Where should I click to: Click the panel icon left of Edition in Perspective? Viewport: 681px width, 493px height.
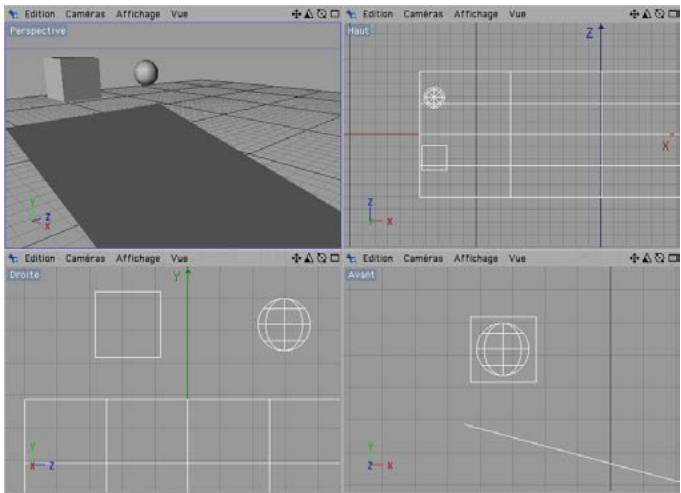pyautogui.click(x=13, y=14)
